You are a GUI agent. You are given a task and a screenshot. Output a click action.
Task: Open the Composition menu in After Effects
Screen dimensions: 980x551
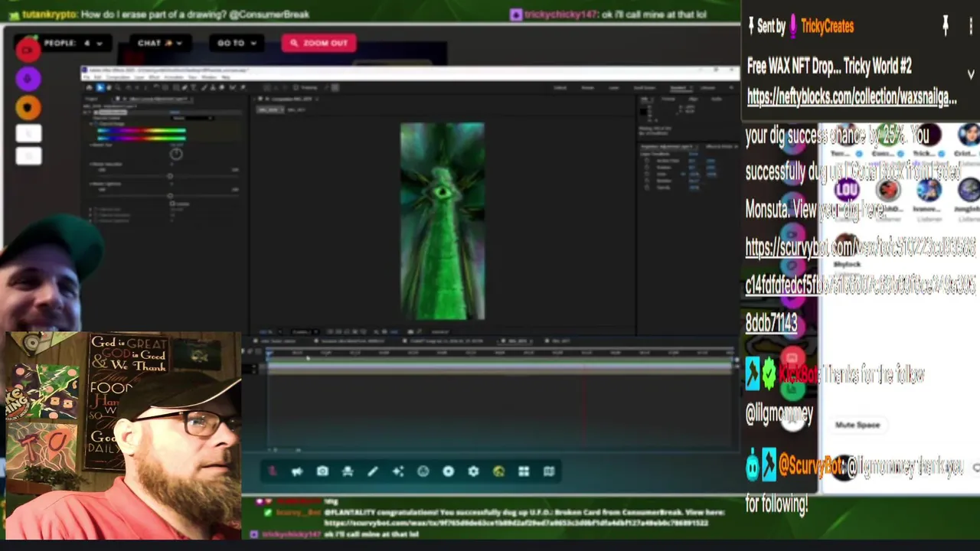118,77
